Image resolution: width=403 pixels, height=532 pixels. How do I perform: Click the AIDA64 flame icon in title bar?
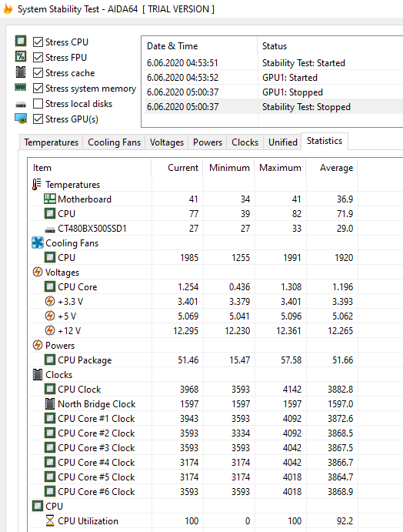pos(8,9)
